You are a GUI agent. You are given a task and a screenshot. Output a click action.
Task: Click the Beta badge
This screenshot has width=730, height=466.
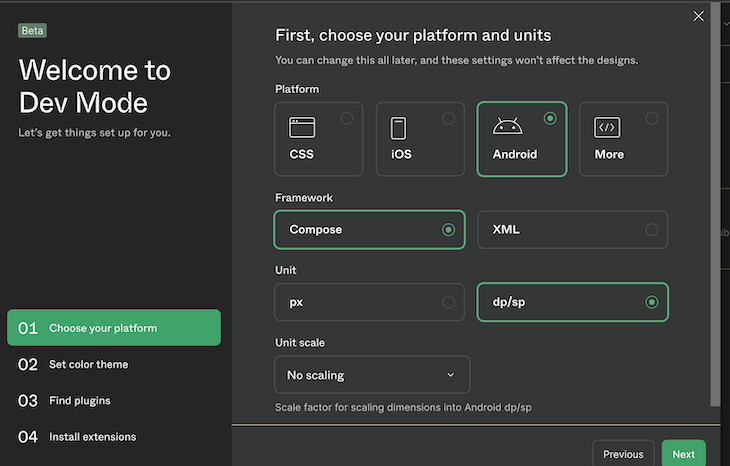pos(32,31)
